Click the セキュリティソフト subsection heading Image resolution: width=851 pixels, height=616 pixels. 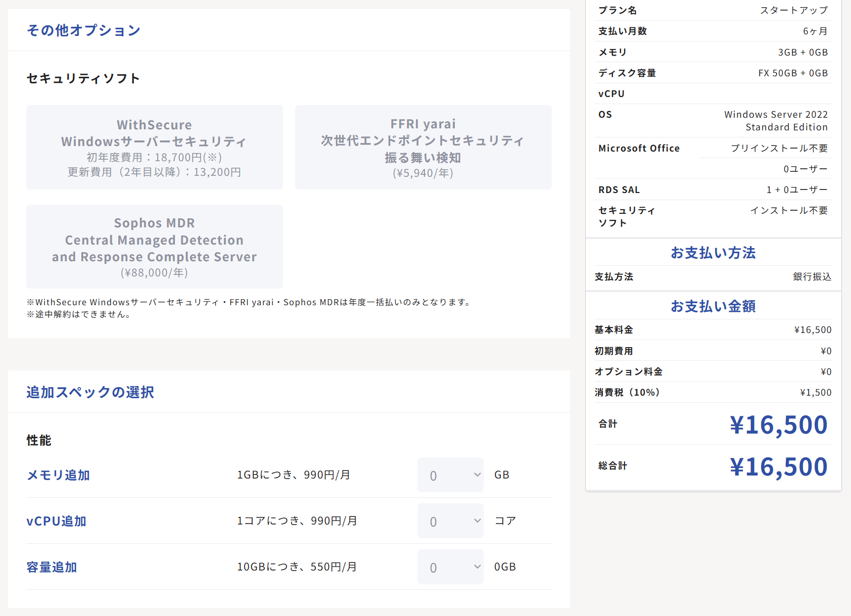click(x=83, y=78)
